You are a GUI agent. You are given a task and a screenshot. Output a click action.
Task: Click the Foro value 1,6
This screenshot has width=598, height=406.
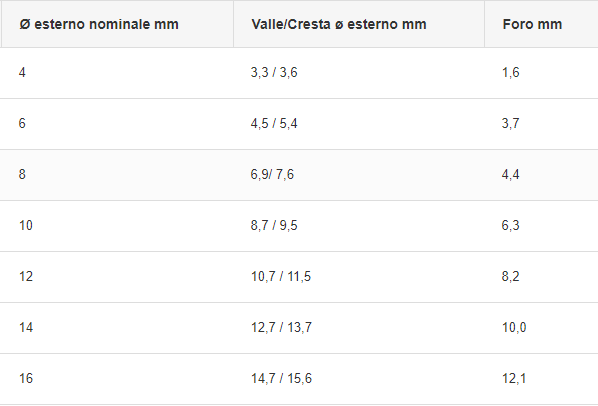click(510, 72)
